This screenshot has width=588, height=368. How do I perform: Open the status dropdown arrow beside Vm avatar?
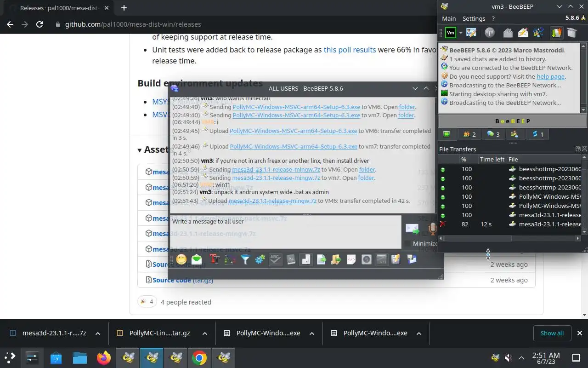click(x=461, y=33)
